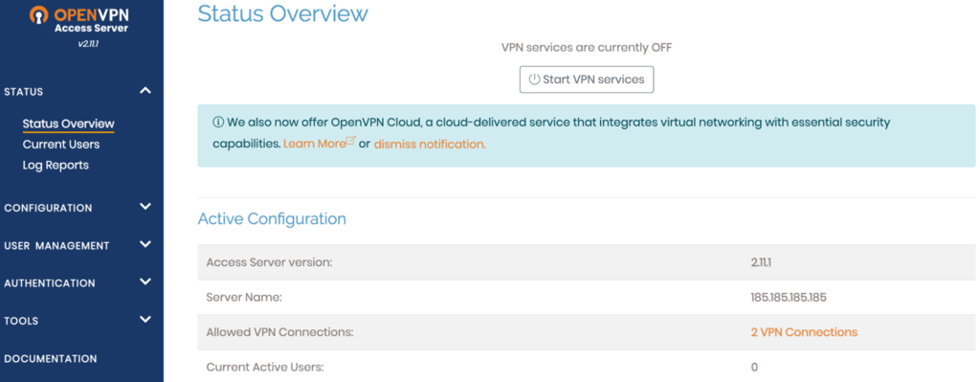The height and width of the screenshot is (382, 980).
Task: Open the Current Users page
Action: pos(61,145)
